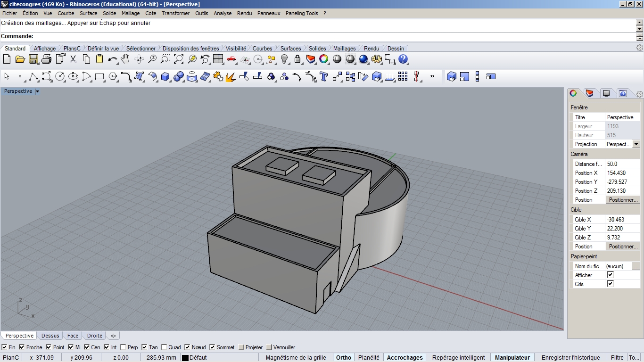Select the Pan hand tool
This screenshot has height=362, width=644.
[125, 59]
